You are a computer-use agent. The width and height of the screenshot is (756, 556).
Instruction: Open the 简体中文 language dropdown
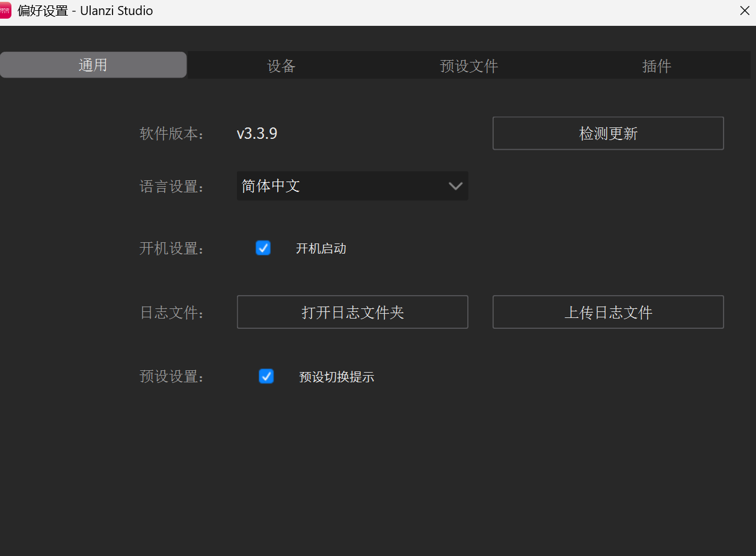point(352,186)
